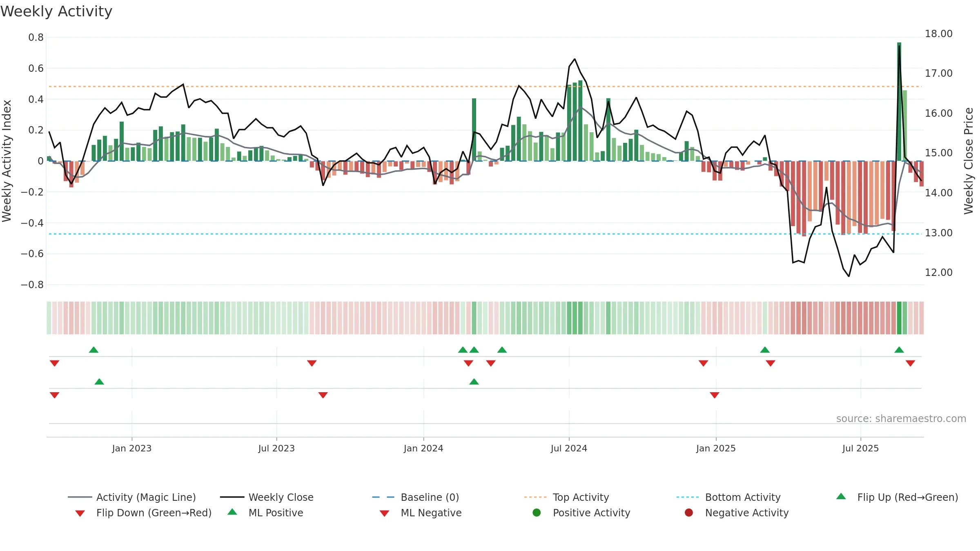Screen dimensions: 980x551
Task: Click the Negative Activity red circle icon
Action: click(x=689, y=513)
